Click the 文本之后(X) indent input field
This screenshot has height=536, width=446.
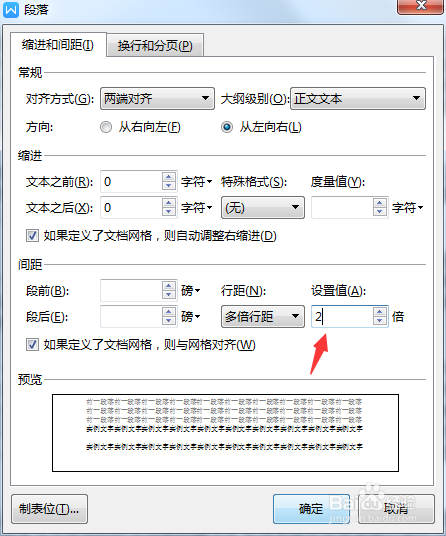(x=131, y=207)
